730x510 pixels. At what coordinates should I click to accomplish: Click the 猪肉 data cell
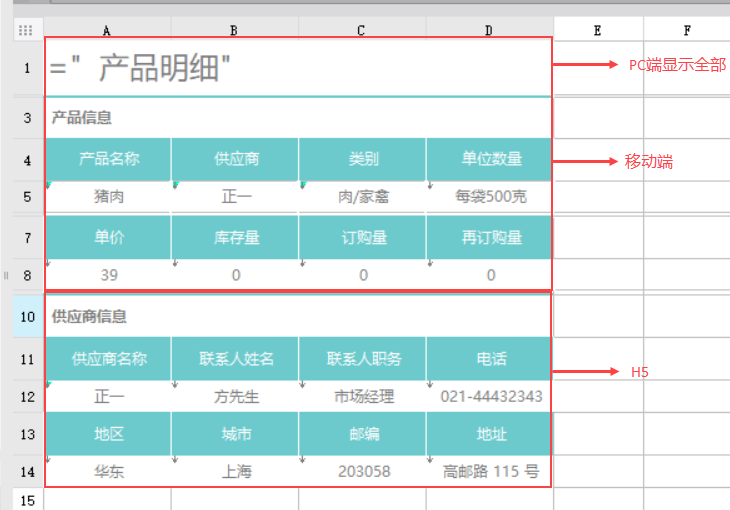pyautogui.click(x=108, y=197)
